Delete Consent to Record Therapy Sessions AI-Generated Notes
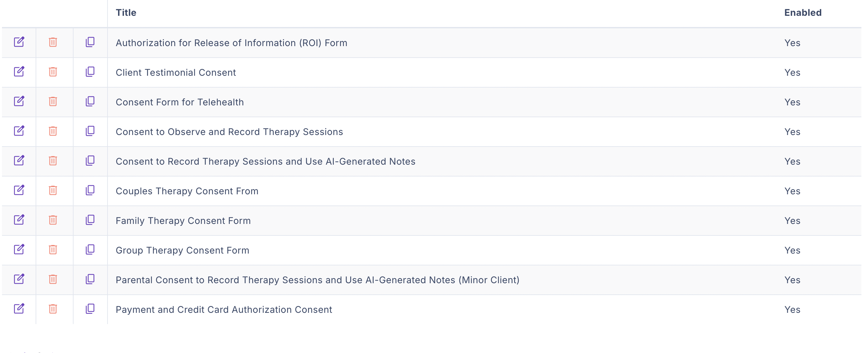This screenshot has height=353, width=868. (x=53, y=160)
